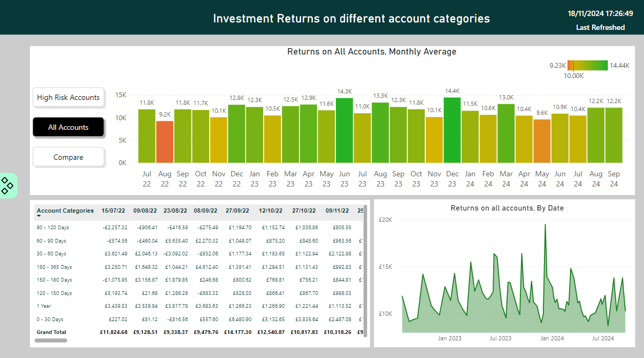The height and width of the screenshot is (358, 644).
Task: Click the highest peak in line chart
Action: click(x=545, y=225)
